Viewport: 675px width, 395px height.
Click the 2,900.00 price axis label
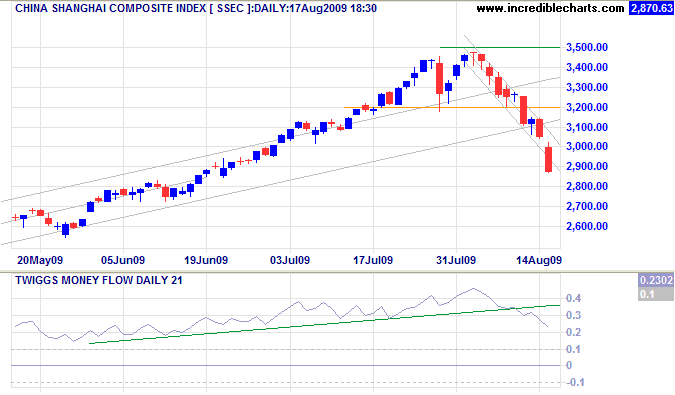(587, 167)
